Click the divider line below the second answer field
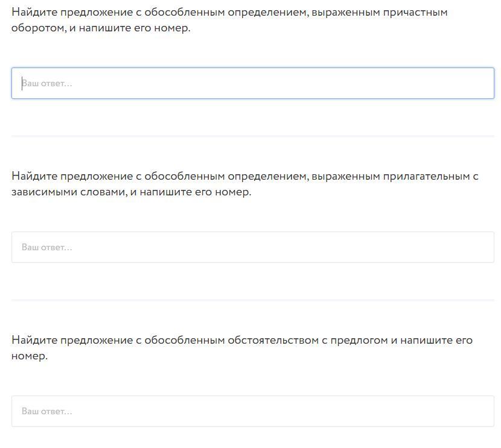 click(252, 300)
